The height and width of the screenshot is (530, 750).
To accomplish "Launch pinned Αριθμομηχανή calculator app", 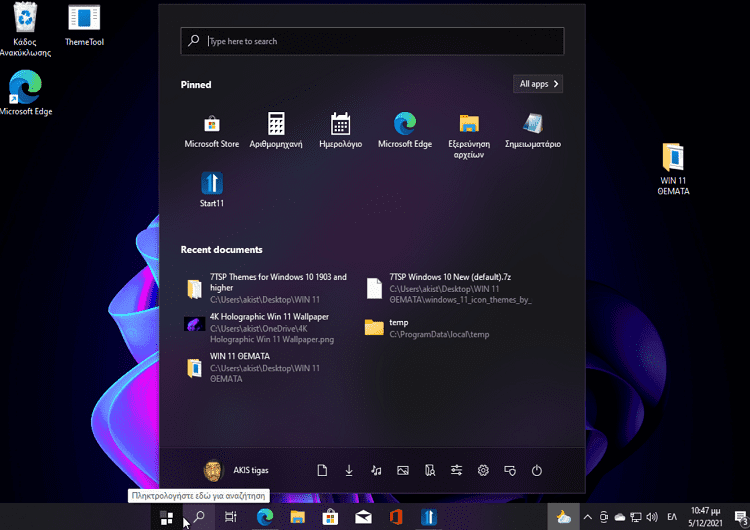I will coord(276,130).
